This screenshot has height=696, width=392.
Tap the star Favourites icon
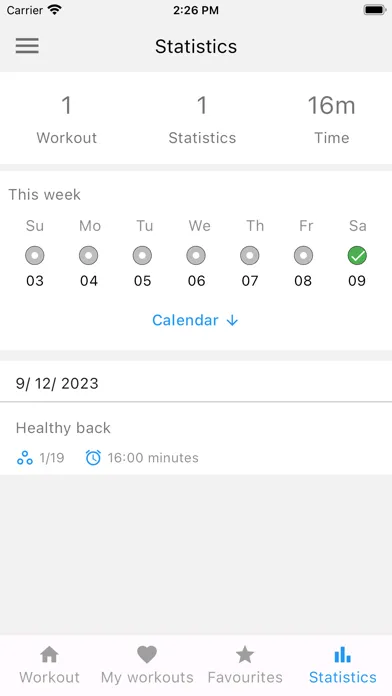pyautogui.click(x=245, y=654)
